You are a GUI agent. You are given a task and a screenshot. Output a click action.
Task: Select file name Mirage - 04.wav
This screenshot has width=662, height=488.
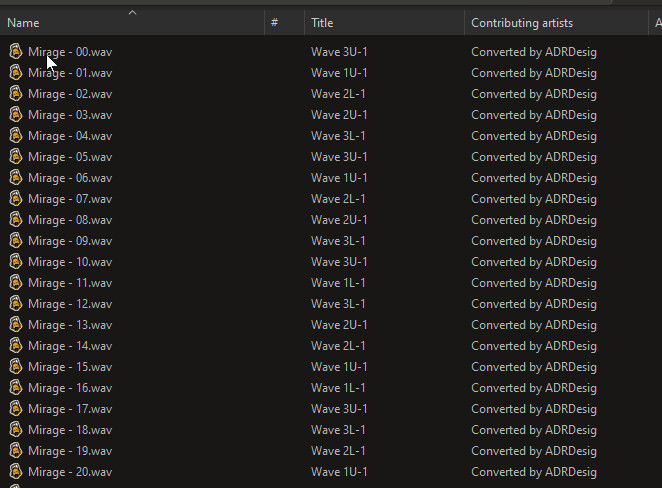pos(70,136)
